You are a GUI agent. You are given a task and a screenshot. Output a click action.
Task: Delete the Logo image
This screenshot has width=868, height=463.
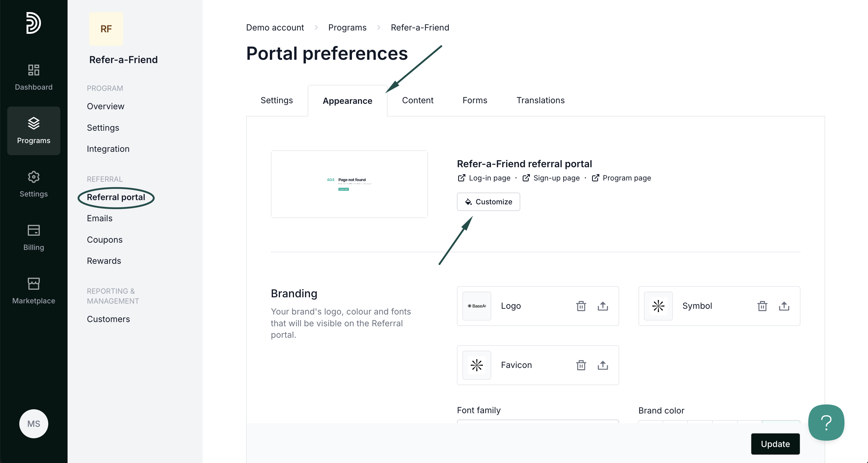[581, 306]
